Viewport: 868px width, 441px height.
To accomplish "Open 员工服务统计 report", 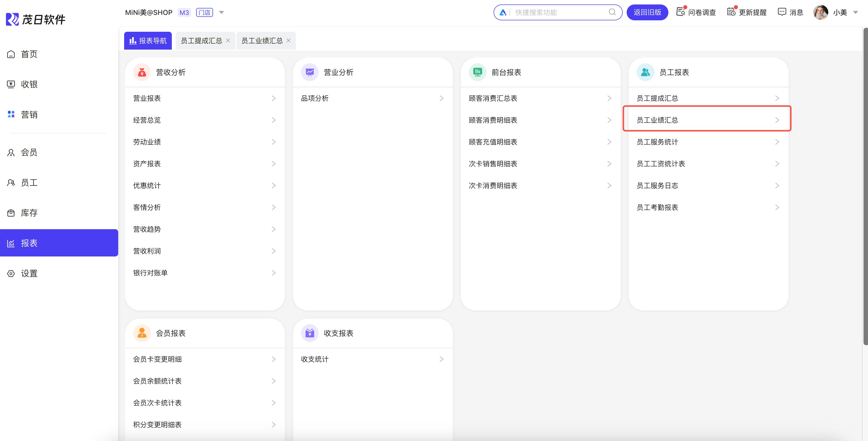I will [708, 142].
